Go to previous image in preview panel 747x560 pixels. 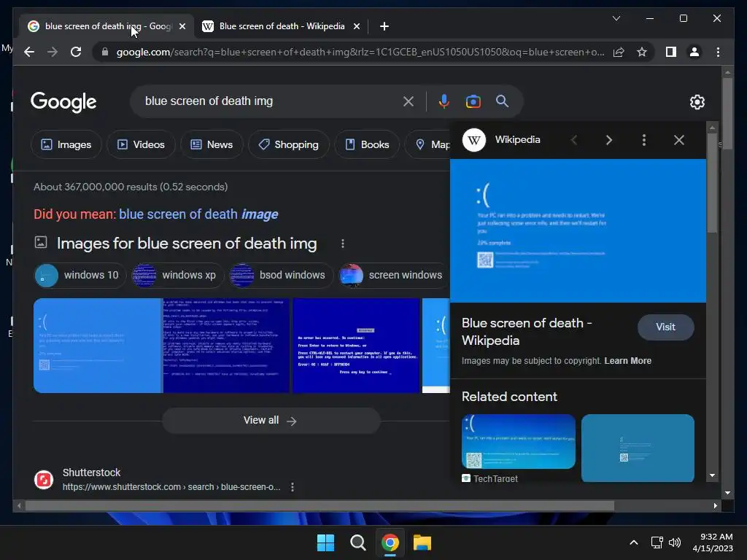[574, 140]
